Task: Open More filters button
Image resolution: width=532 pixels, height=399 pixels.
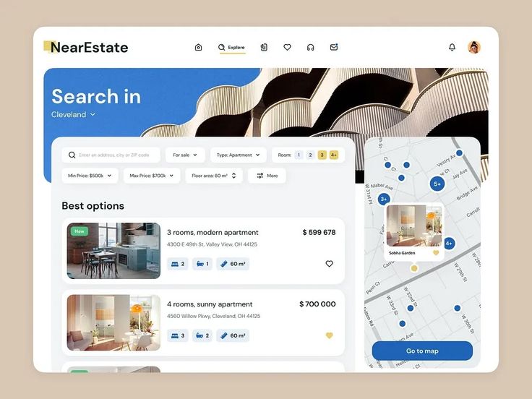Action: (267, 176)
